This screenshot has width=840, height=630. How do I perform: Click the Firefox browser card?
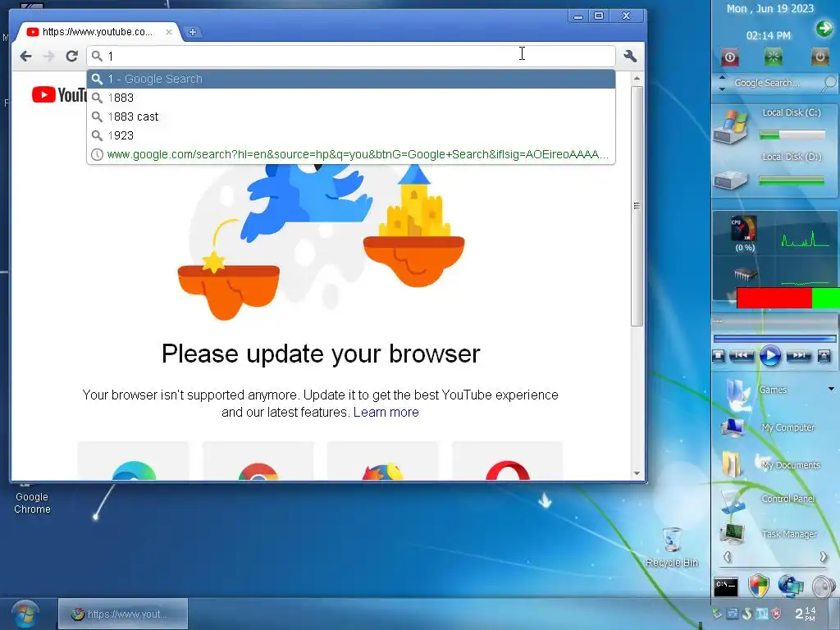382,461
